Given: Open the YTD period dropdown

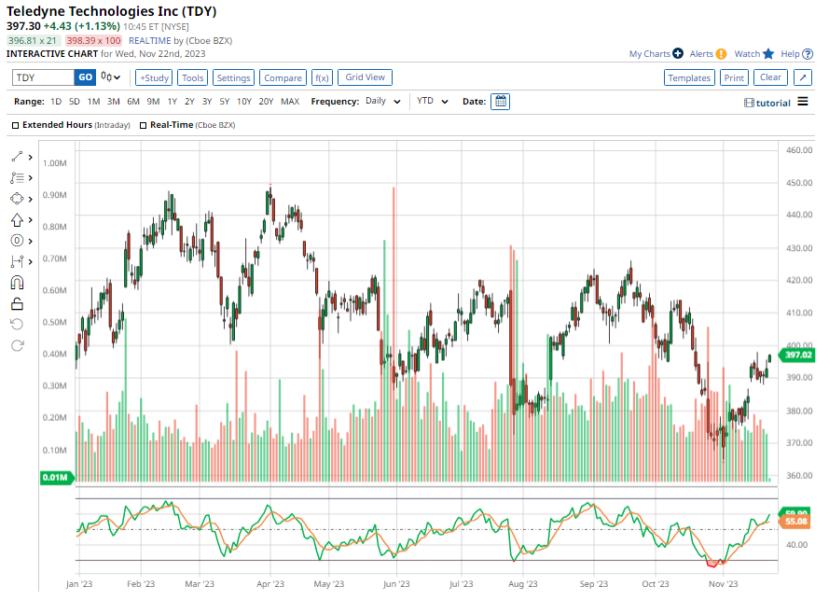Looking at the screenshot, I should click(x=432, y=101).
